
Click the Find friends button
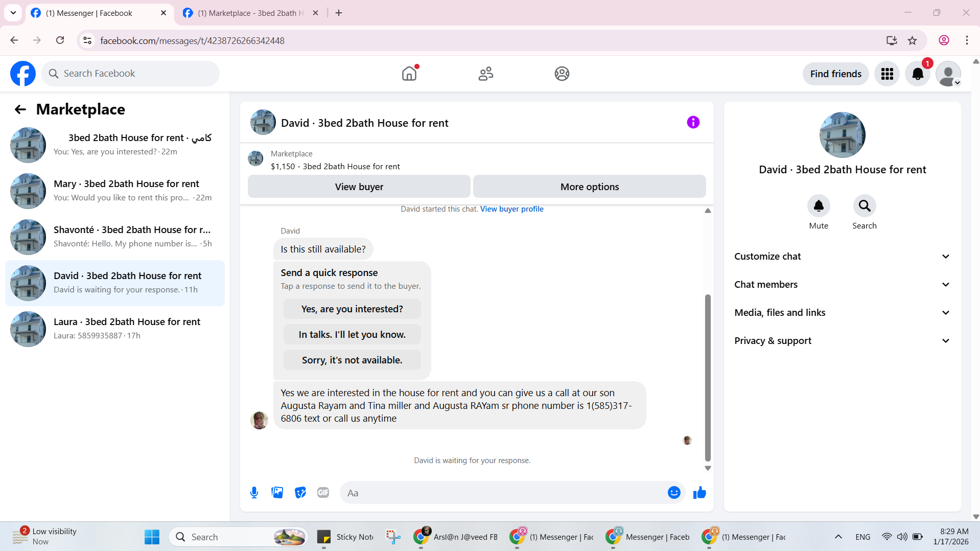pos(835,74)
